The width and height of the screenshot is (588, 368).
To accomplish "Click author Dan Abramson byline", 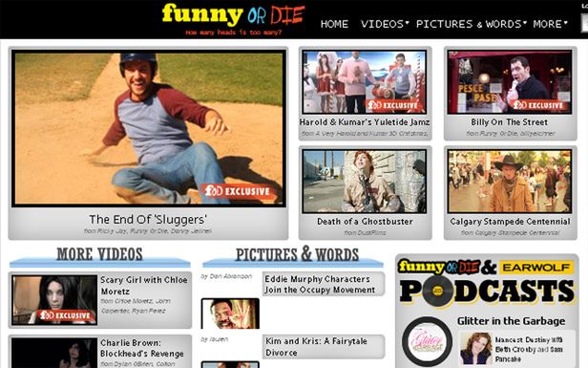I will click(226, 276).
